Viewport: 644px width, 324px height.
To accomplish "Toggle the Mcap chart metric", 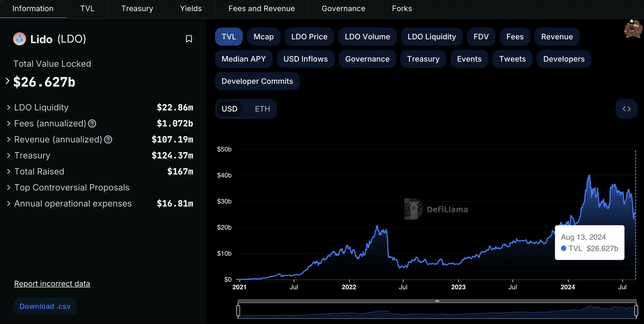I will pyautogui.click(x=263, y=37).
